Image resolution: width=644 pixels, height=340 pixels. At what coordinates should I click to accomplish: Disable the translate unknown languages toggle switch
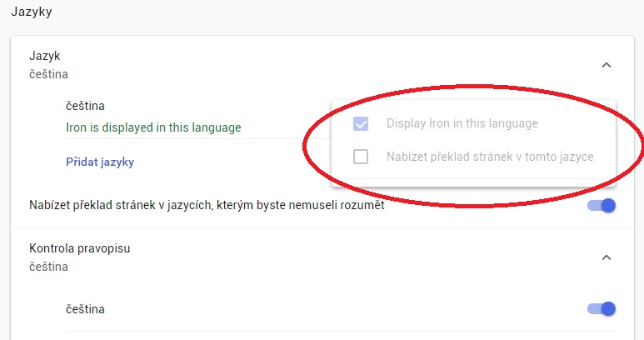click(602, 205)
